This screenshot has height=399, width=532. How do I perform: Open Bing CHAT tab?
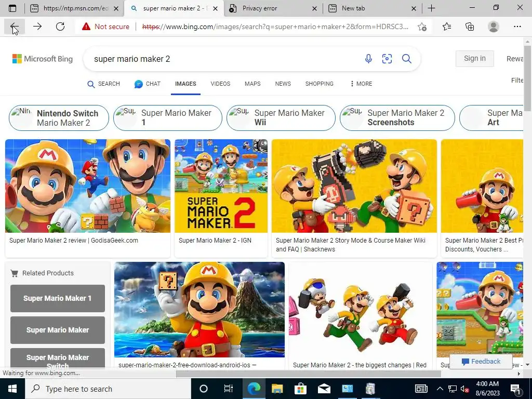[x=148, y=84]
